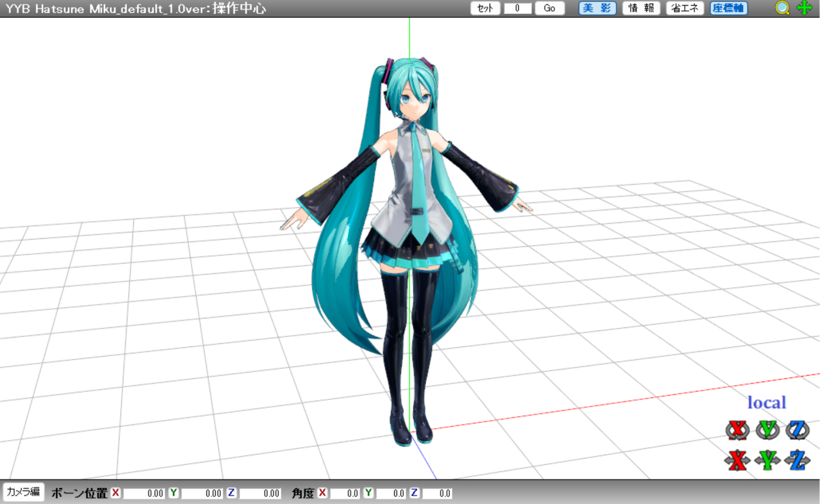Toggle the 省エネ power saving button

[x=685, y=8]
